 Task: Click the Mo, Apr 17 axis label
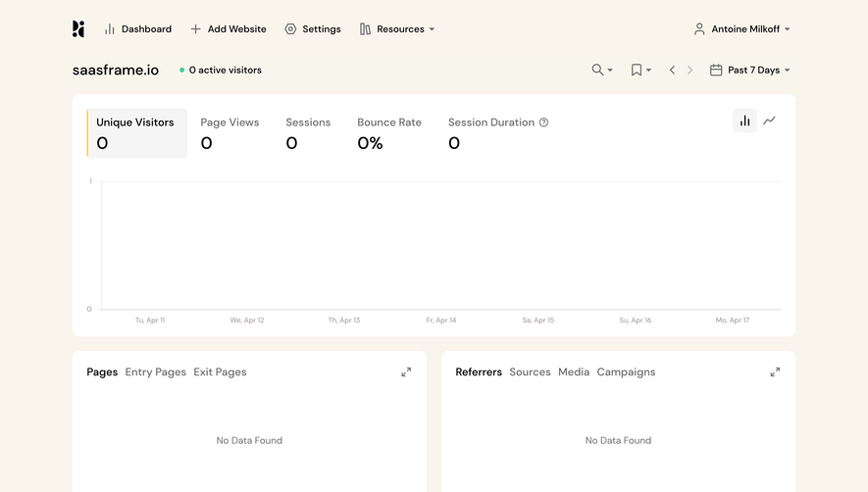733,320
